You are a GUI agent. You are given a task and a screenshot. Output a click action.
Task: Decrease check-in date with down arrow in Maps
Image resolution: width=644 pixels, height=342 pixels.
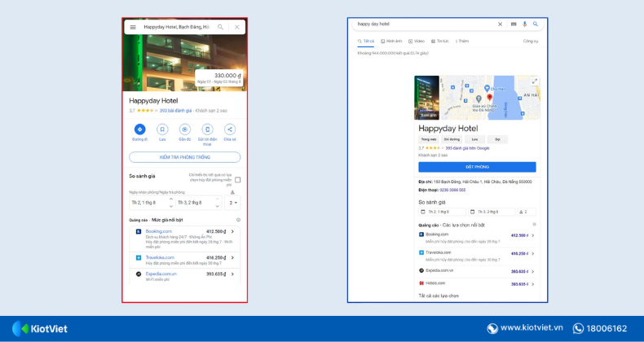(171, 206)
